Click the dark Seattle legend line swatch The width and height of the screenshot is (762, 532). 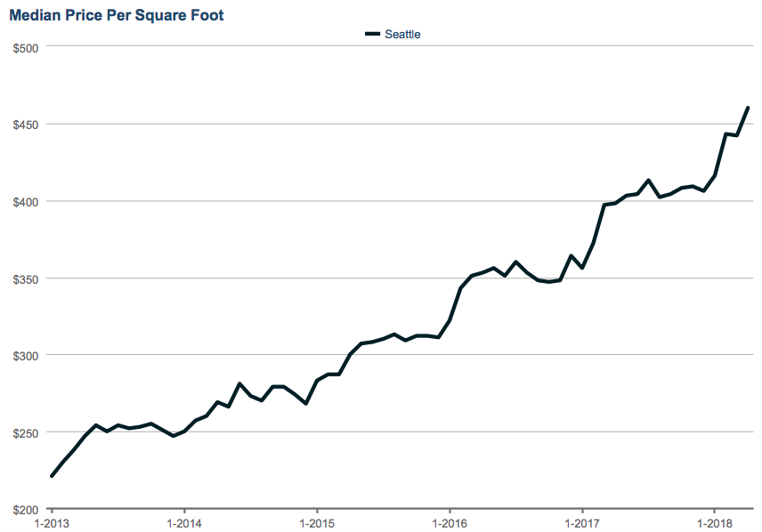point(373,34)
